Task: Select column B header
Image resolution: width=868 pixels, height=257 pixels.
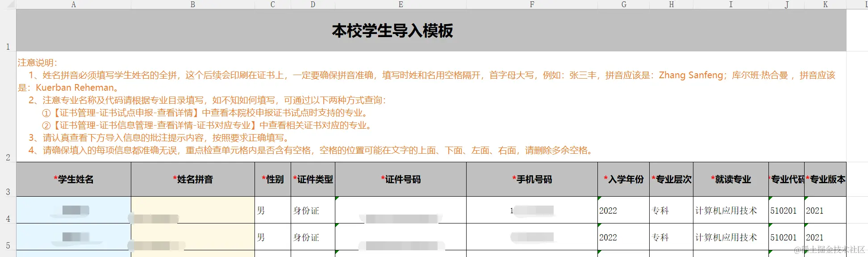Action: pyautogui.click(x=193, y=4)
